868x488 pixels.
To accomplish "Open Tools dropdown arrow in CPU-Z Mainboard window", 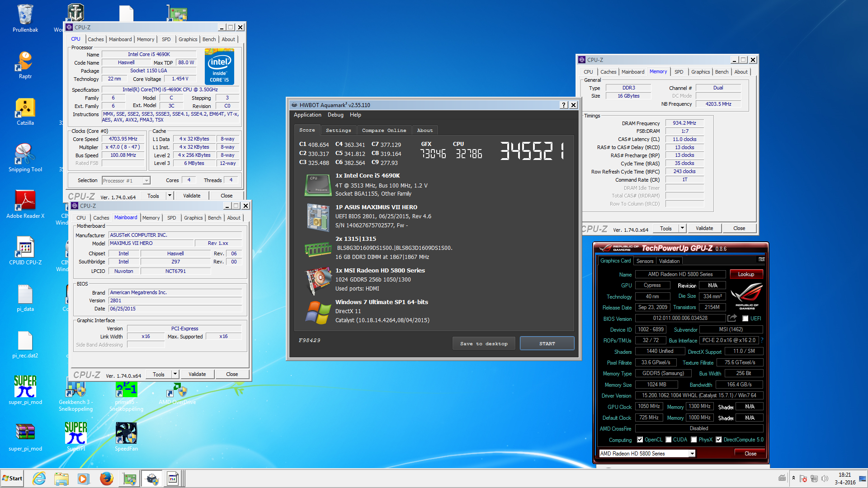I will tap(175, 374).
